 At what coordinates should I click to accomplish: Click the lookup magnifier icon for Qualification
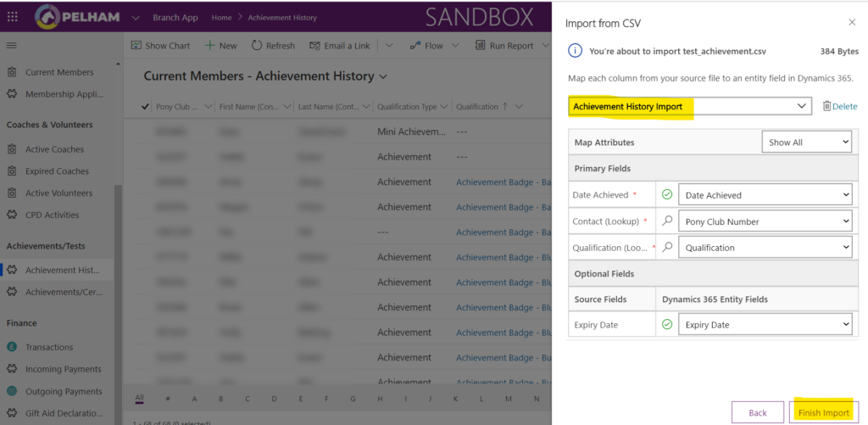tap(667, 248)
